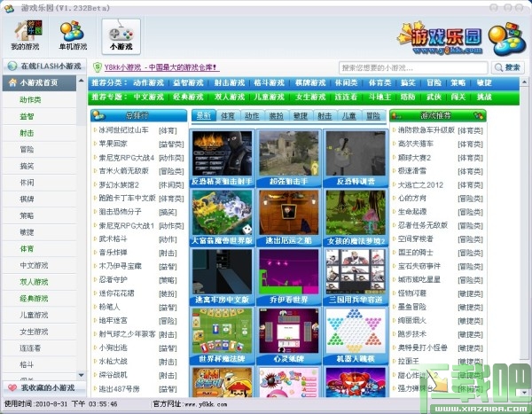Collapse sidebar list with up arrow
This screenshot has width=532, height=414.
tap(81, 81)
